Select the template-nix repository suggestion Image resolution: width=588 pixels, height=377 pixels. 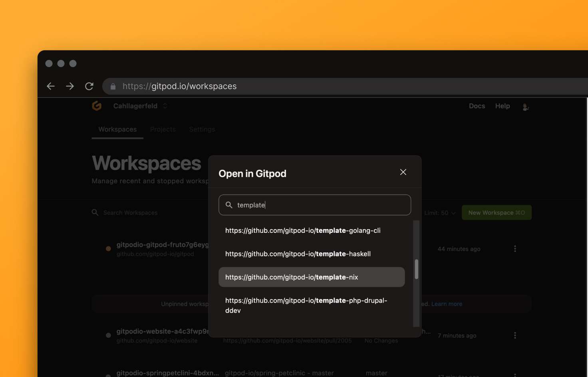tap(311, 277)
